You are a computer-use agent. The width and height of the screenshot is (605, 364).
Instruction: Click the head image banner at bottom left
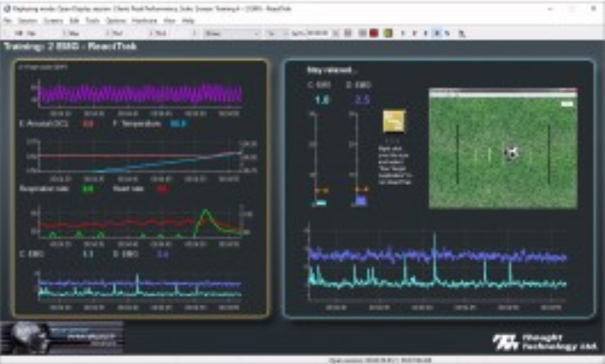(62, 337)
